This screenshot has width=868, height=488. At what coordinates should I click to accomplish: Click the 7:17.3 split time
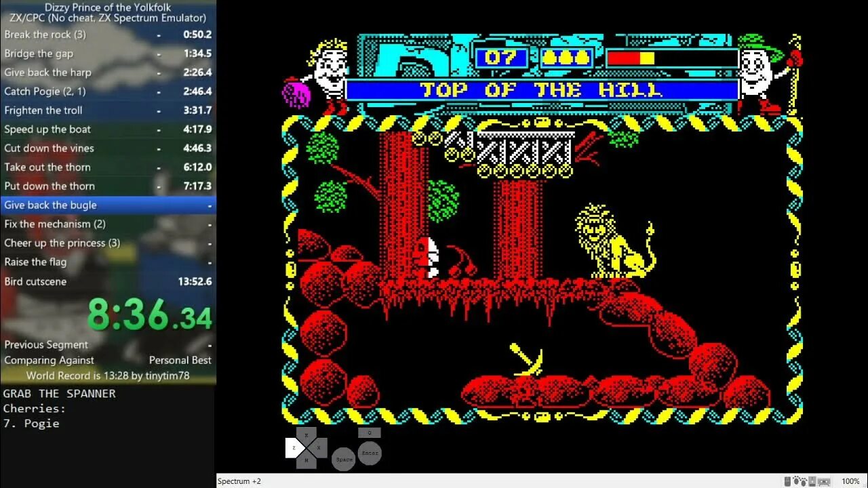coord(197,186)
